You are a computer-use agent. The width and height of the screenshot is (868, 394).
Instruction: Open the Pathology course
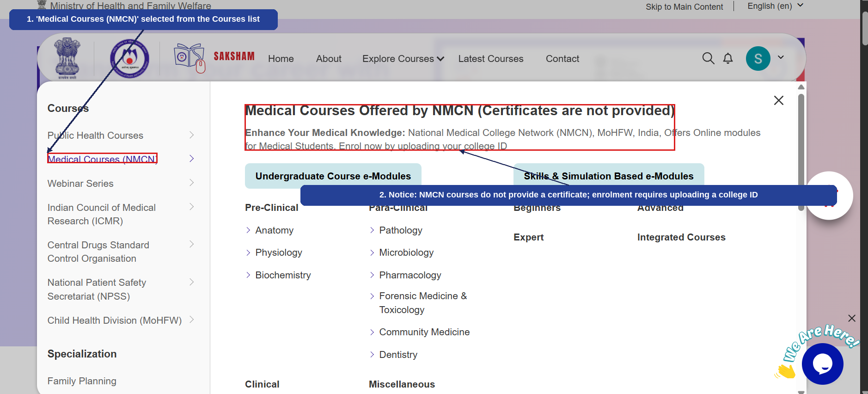(401, 230)
